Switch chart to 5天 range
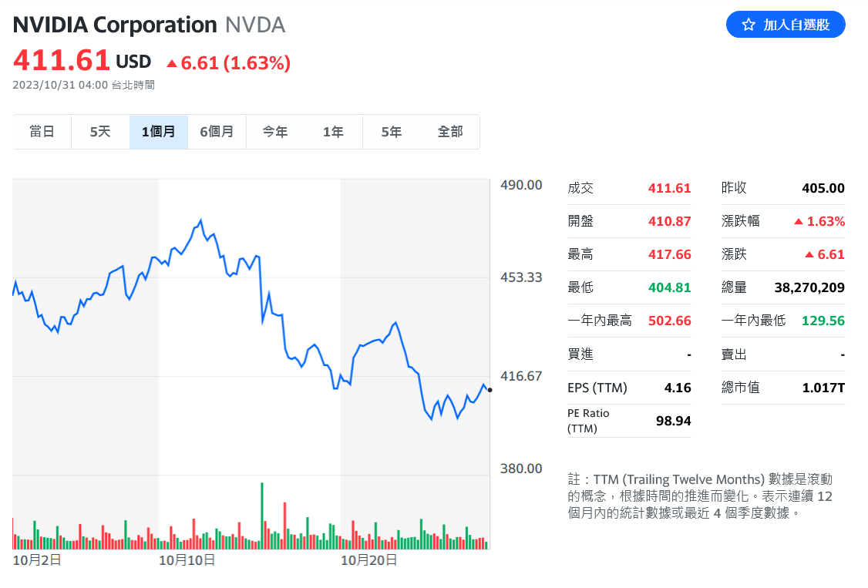The image size is (868, 588). click(x=100, y=132)
